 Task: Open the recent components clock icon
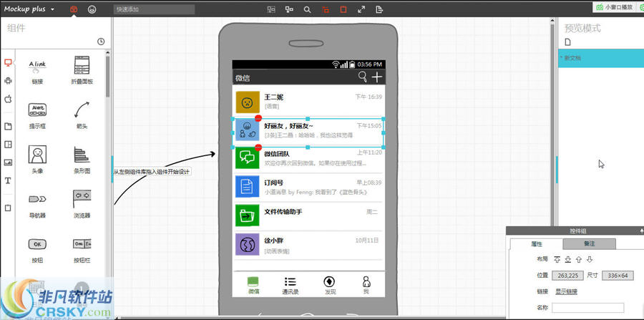click(101, 41)
